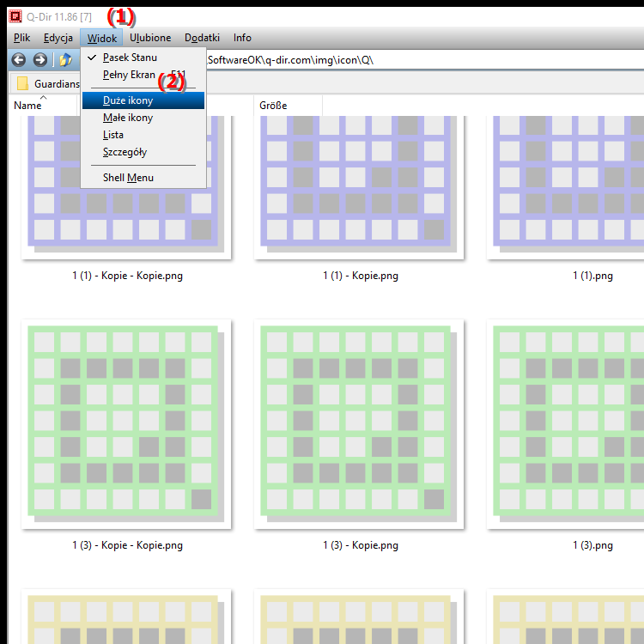Select the 1 (1).png thumbnail

[x=566, y=187]
